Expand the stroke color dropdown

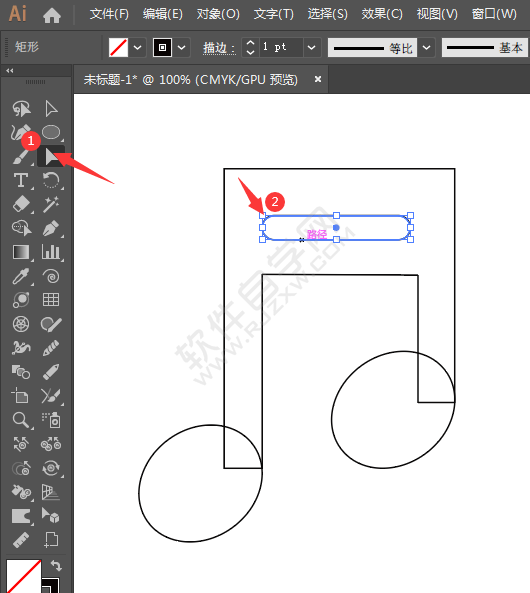pyautogui.click(x=181, y=48)
